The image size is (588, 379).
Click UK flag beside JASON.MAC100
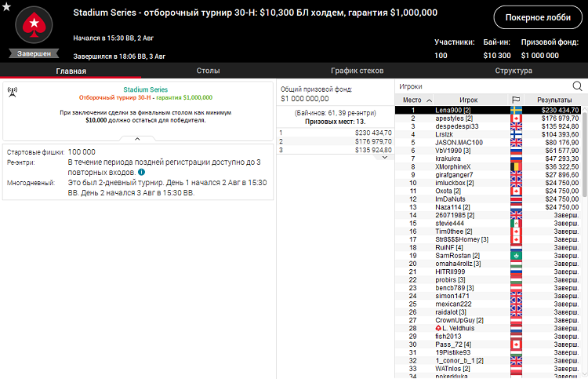[516, 143]
